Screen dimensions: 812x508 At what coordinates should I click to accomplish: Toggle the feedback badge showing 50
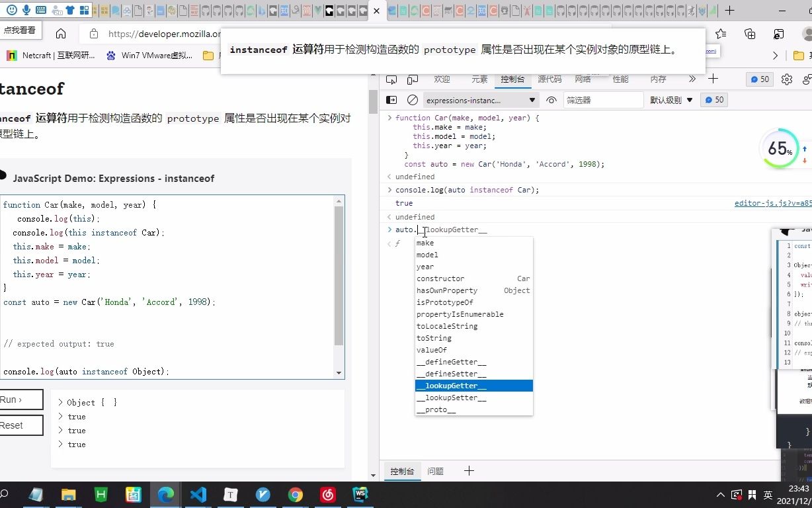click(x=759, y=79)
